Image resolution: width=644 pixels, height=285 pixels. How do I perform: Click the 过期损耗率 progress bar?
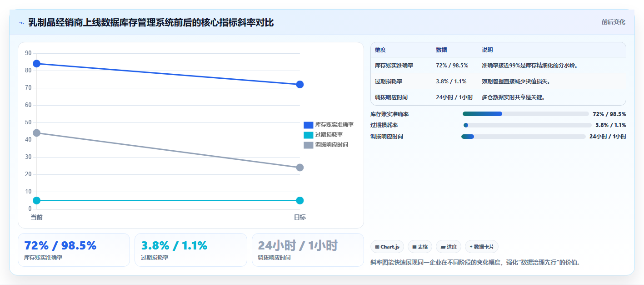527,125
